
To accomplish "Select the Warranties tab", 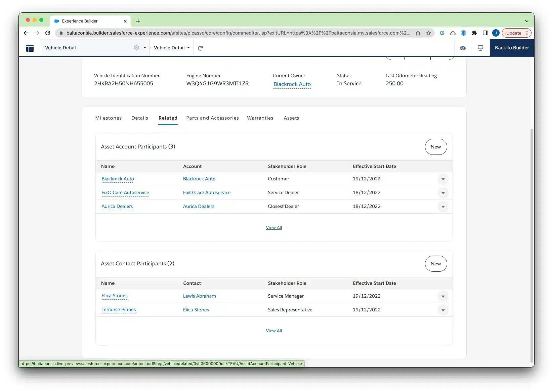I will point(260,118).
